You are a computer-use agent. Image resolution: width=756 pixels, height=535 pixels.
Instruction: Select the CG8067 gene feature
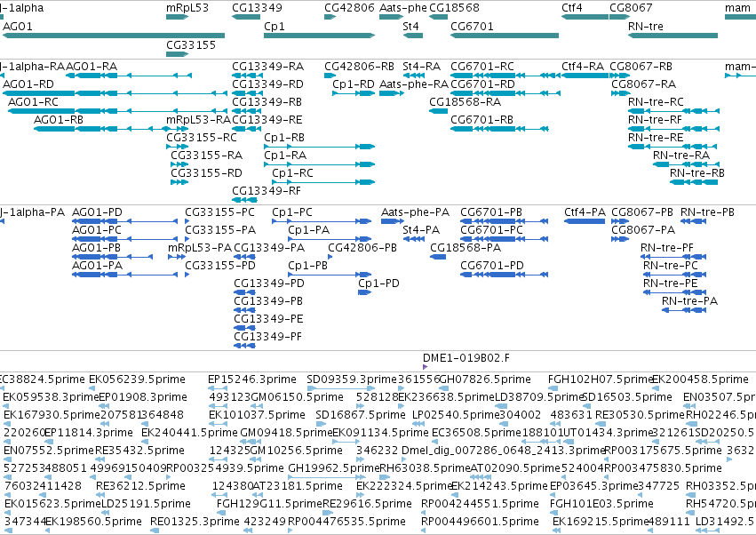[x=619, y=17]
